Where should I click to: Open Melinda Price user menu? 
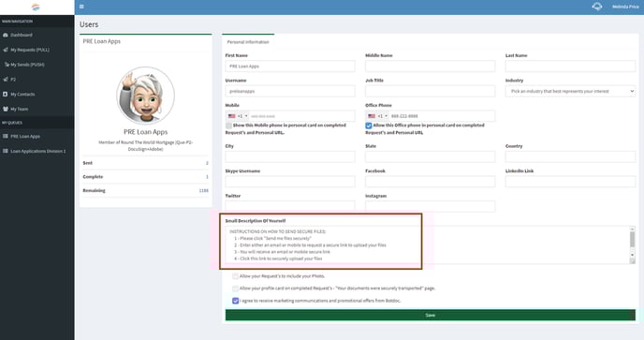(x=625, y=7)
